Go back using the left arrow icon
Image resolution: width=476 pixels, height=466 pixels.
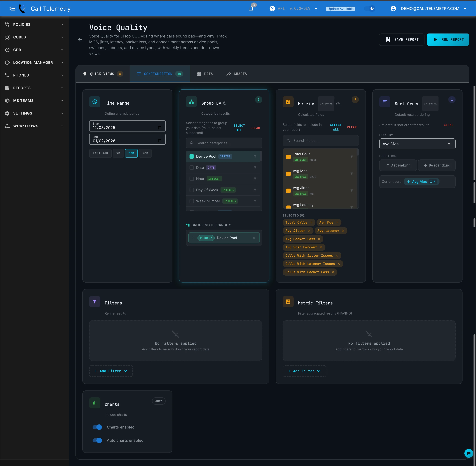(x=80, y=40)
